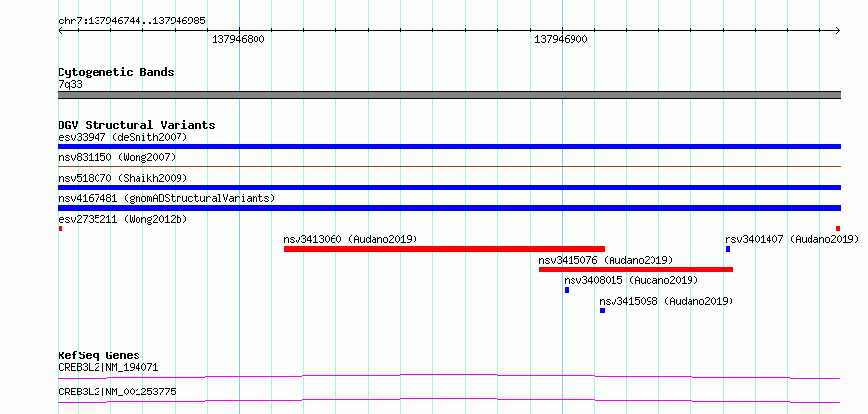
Task: Click the RefSeq Genes track title
Action: 99,355
